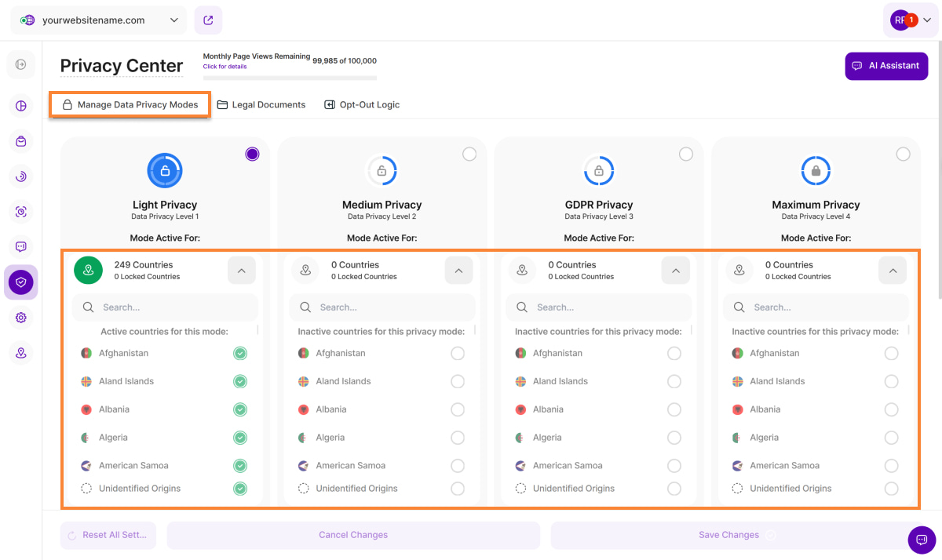Click the settings gear sidebar icon

(20, 318)
